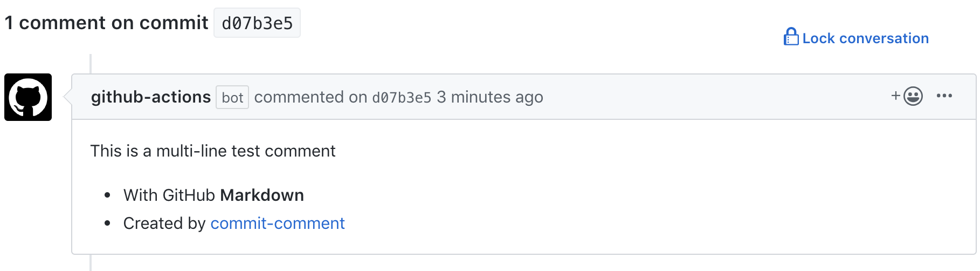Screen dimensions: 980x271
Task: Click the plus sign next to the smiley
Action: click(895, 96)
